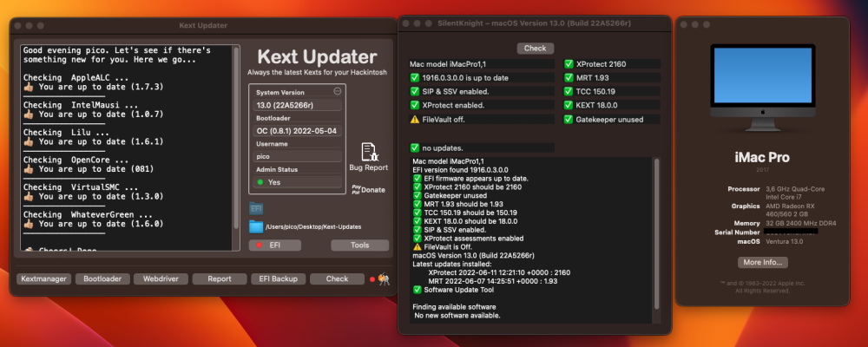This screenshot has width=868, height=347.
Task: Click 'No new software available.' log line
Action: [x=457, y=316]
